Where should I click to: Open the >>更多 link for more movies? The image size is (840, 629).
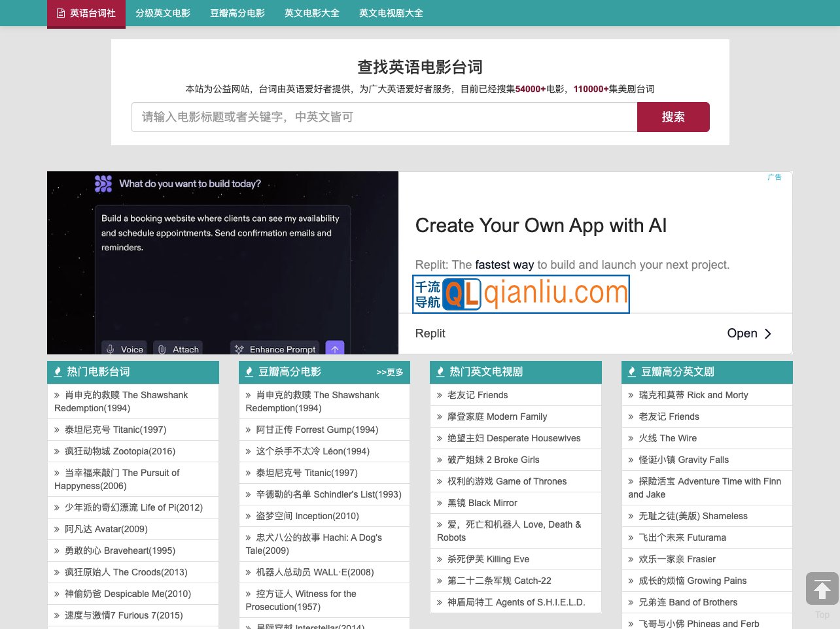[x=389, y=372]
